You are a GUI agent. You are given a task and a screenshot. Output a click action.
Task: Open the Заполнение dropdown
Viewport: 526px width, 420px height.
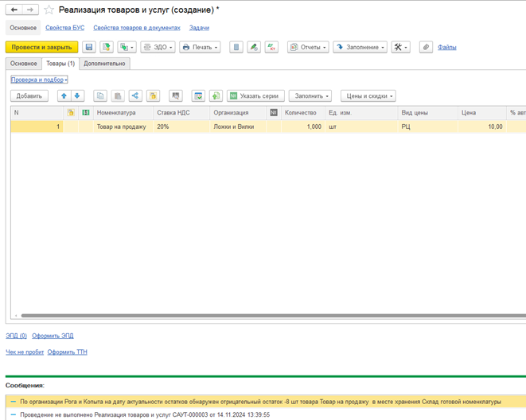coord(360,47)
